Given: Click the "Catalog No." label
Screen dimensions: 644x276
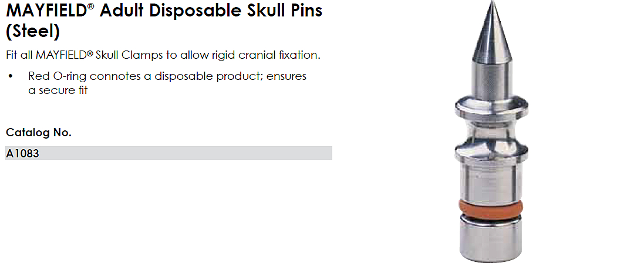Looking at the screenshot, I should coord(39,132).
